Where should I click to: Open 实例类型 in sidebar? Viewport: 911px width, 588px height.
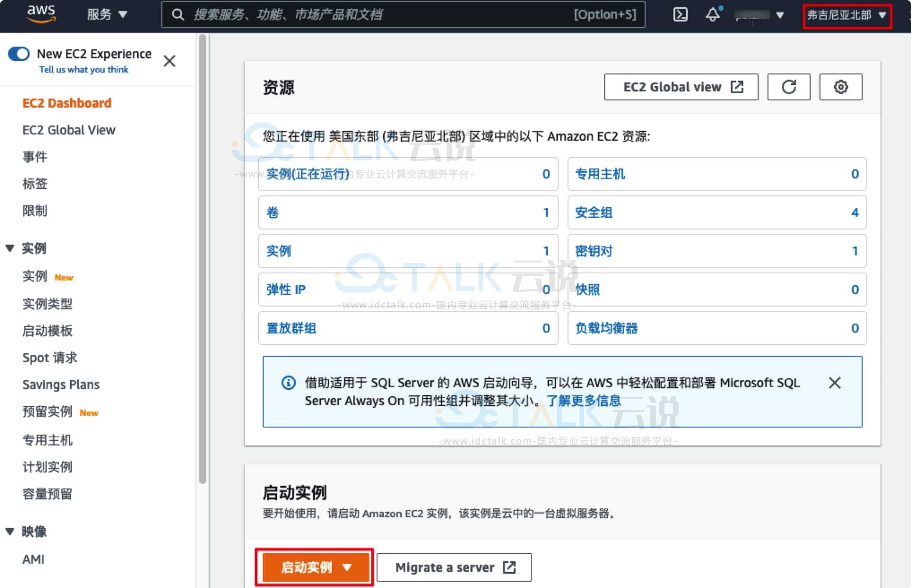pos(48,304)
